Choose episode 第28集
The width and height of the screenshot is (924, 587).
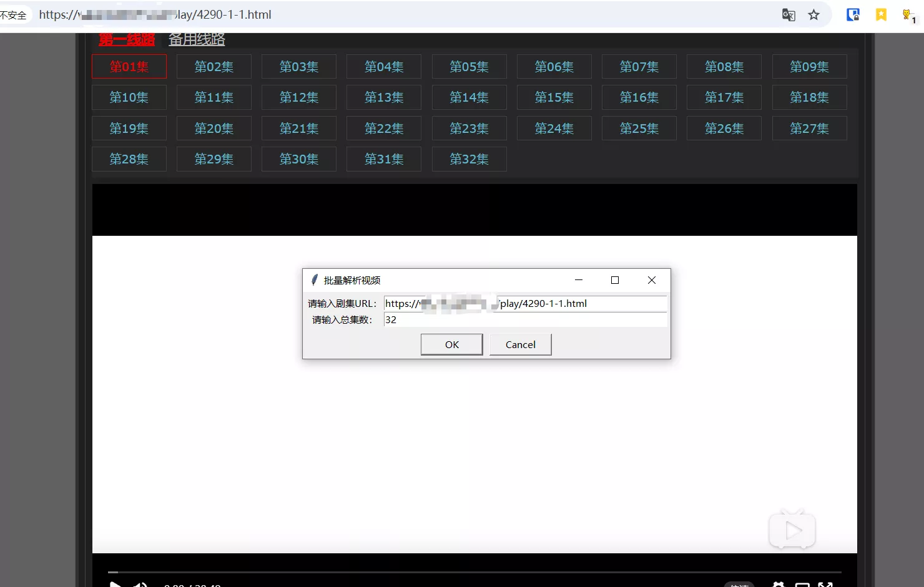coord(129,159)
